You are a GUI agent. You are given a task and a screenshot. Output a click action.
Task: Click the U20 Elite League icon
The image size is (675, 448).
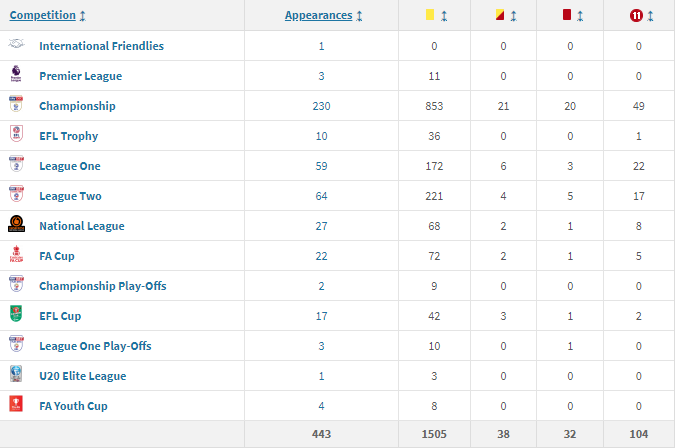pyautogui.click(x=16, y=375)
